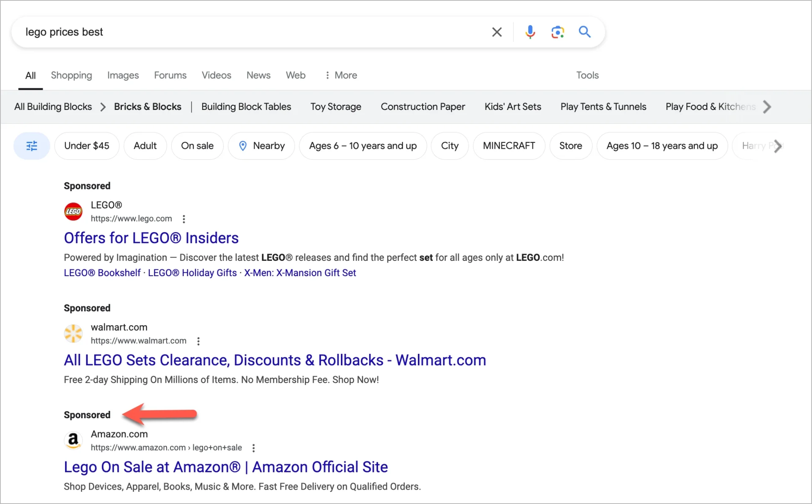The image size is (812, 504).
Task: Open the Offers for LEGO Insiders result
Action: pos(151,238)
